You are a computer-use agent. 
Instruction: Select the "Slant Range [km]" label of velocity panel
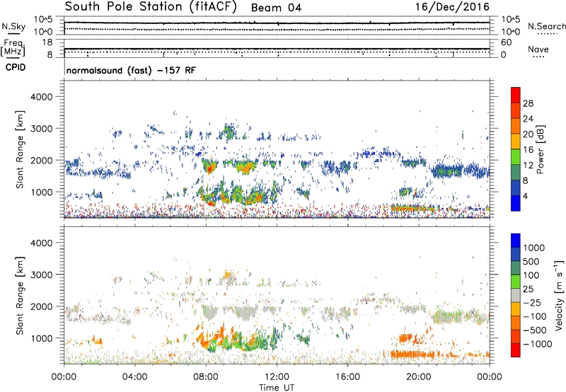coord(20,296)
